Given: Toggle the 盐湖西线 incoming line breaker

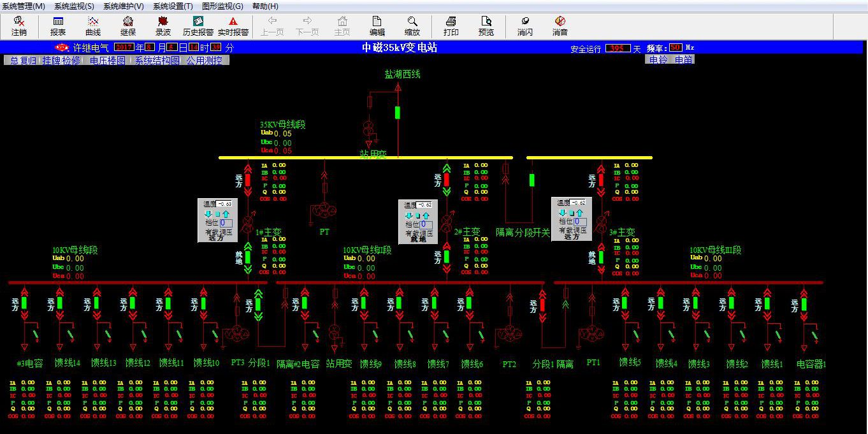Looking at the screenshot, I should (x=398, y=113).
